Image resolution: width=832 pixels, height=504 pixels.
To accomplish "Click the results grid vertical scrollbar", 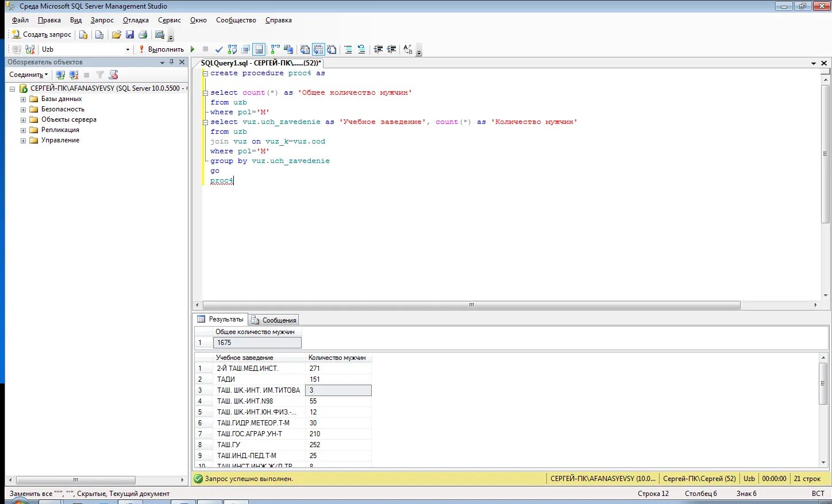I will (823, 410).
